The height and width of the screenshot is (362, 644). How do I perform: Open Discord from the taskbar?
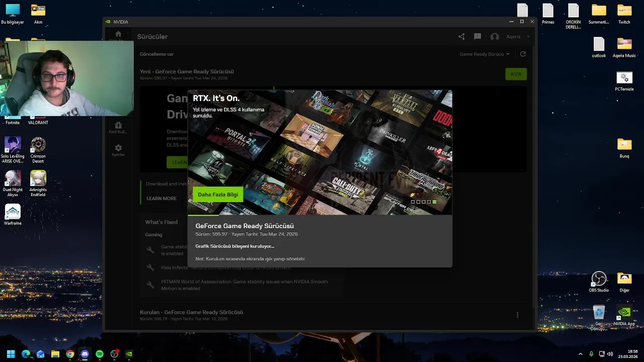[x=85, y=354]
